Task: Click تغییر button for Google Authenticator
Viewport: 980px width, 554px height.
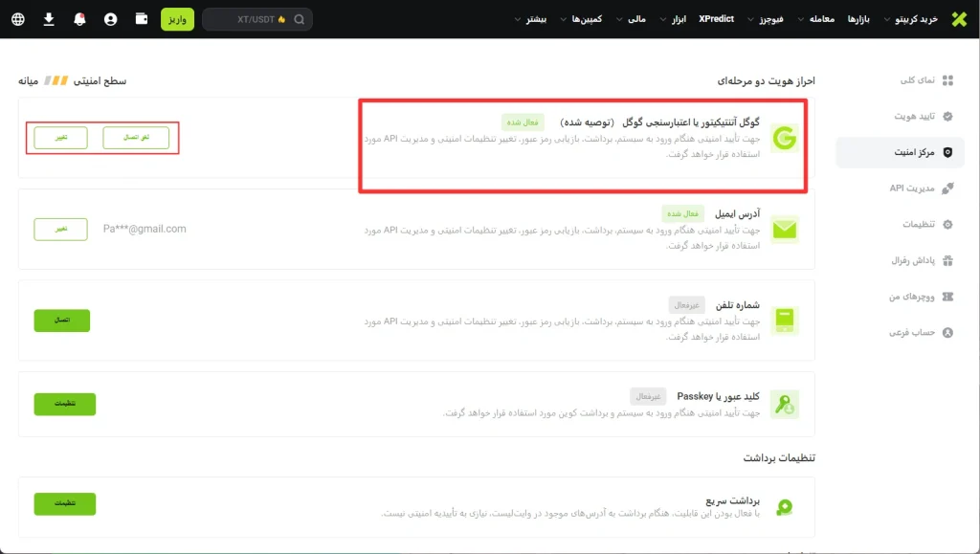Action: 60,138
